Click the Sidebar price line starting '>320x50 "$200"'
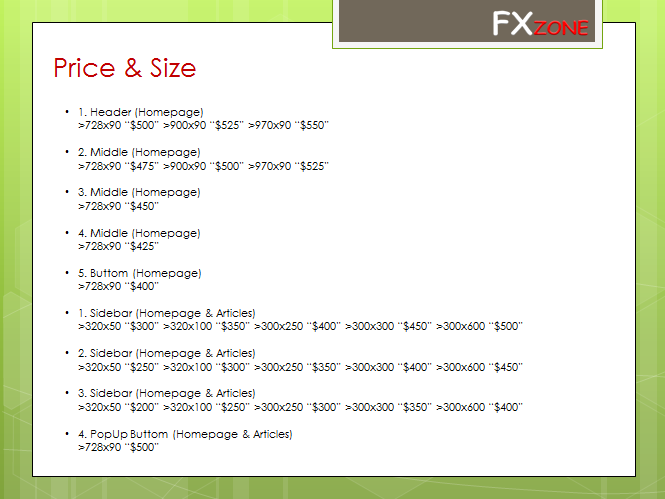 coord(300,407)
